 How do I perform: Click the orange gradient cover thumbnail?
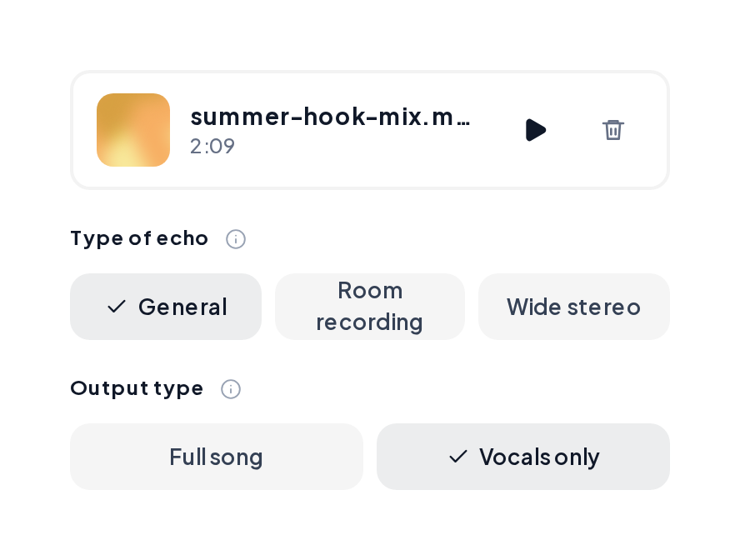[133, 130]
